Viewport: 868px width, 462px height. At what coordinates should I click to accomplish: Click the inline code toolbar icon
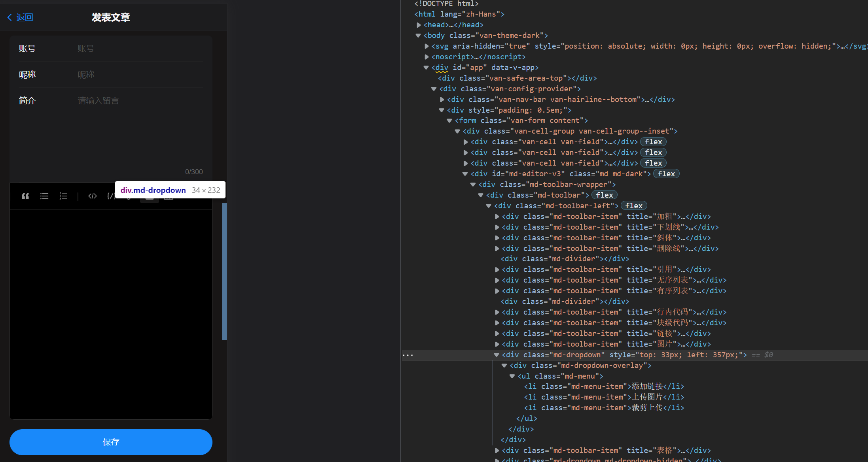(93, 196)
